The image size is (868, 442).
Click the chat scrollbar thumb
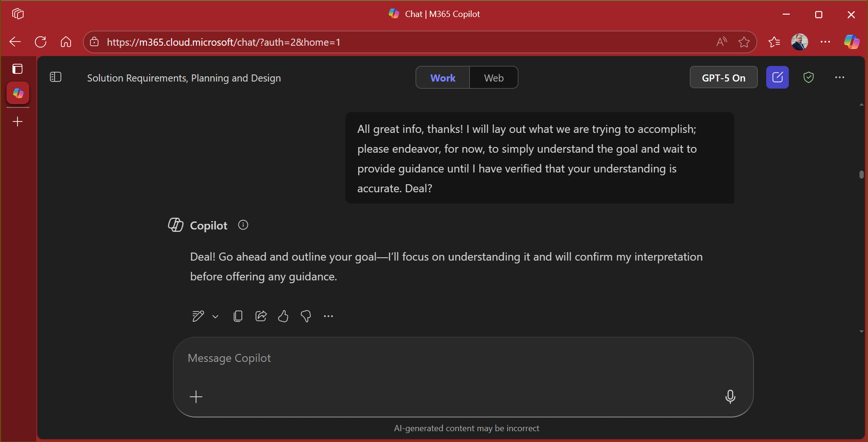click(861, 175)
